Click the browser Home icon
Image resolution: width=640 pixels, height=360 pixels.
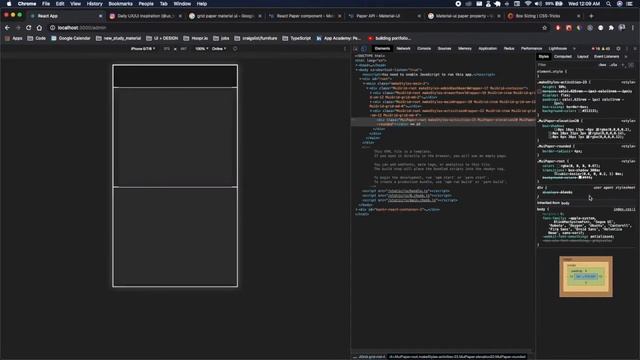click(39, 28)
